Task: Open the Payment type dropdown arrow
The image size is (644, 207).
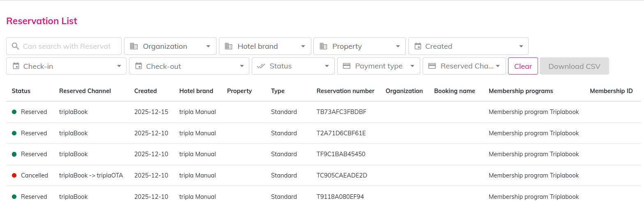Action: tap(412, 66)
